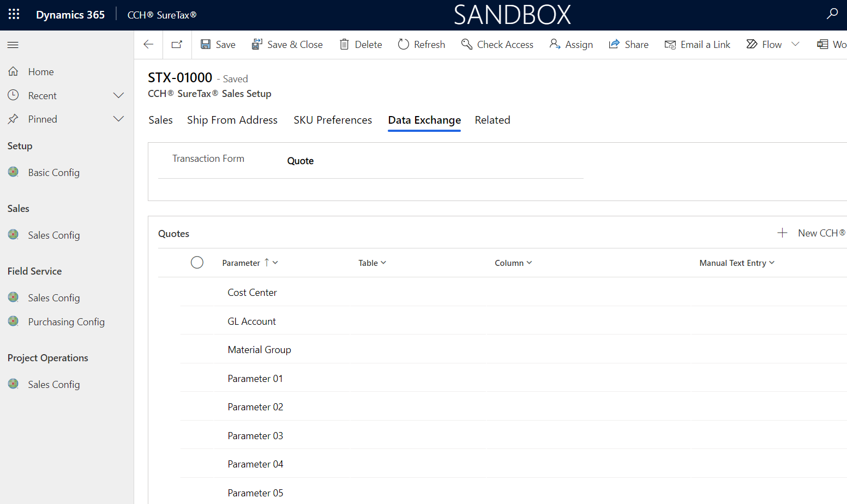Screen dimensions: 847x504
Task: Select the Data Exchange tab
Action: (424, 120)
